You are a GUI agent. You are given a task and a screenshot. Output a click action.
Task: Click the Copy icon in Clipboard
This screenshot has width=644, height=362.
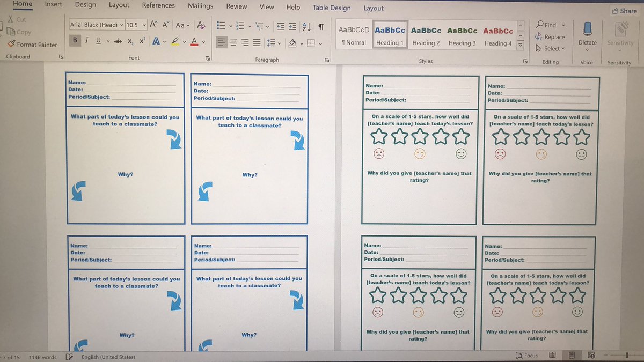coord(11,32)
